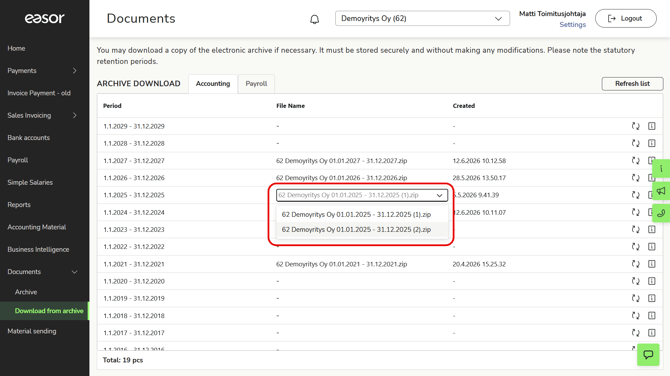This screenshot has width=670, height=376.
Task: Open details icon for 1.1.2021 - 31.12.2021
Action: pyautogui.click(x=652, y=264)
